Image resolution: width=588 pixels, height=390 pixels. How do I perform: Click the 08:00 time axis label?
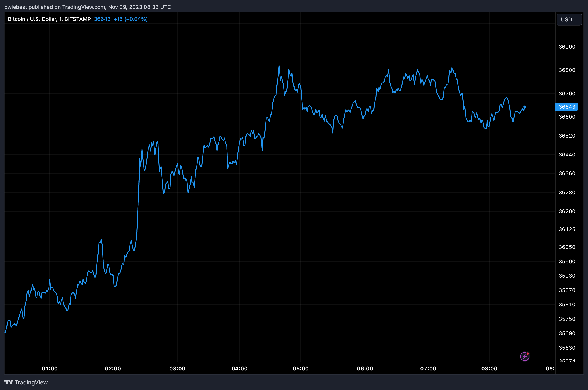pos(489,369)
